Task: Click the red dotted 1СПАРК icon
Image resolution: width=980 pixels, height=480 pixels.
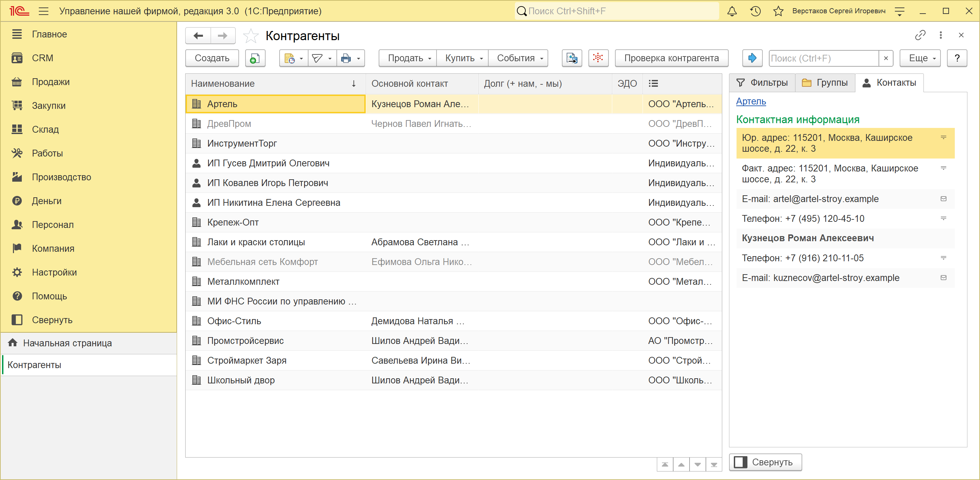Action: pyautogui.click(x=598, y=58)
